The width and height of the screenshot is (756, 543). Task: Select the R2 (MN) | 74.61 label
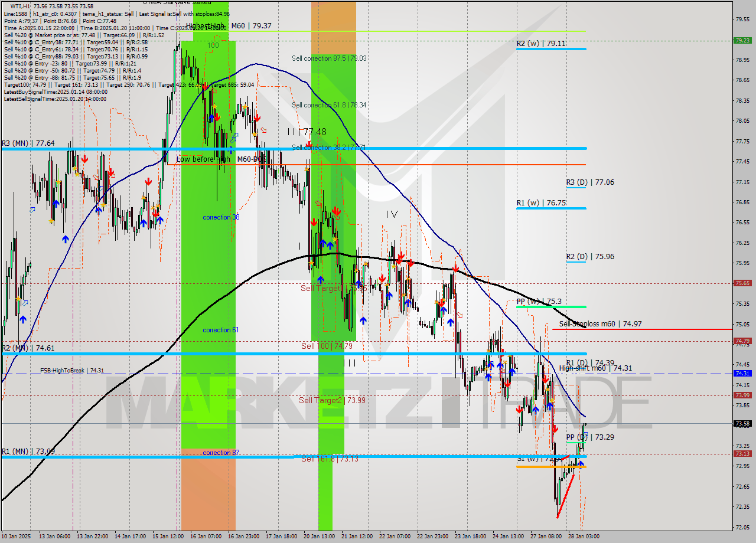click(x=28, y=348)
